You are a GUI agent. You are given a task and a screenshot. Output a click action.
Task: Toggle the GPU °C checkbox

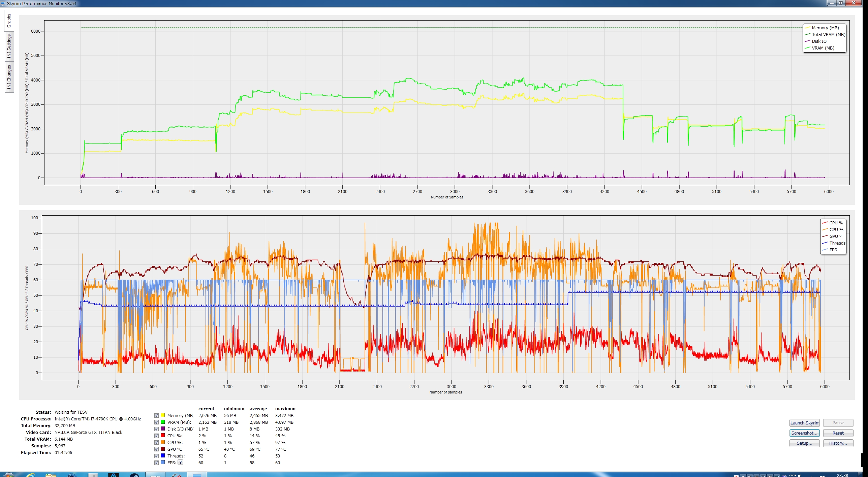156,449
